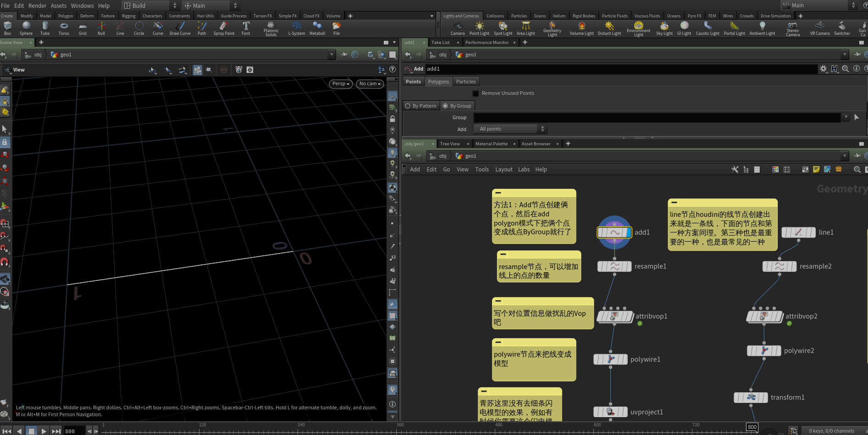Create a Point Light from shelf
Screen dimensions: 868x435
pyautogui.click(x=479, y=28)
